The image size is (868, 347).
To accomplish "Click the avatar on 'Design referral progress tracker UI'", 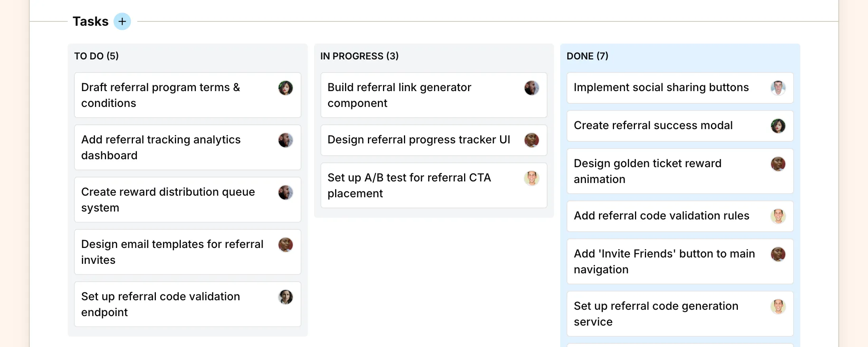I will pyautogui.click(x=532, y=140).
